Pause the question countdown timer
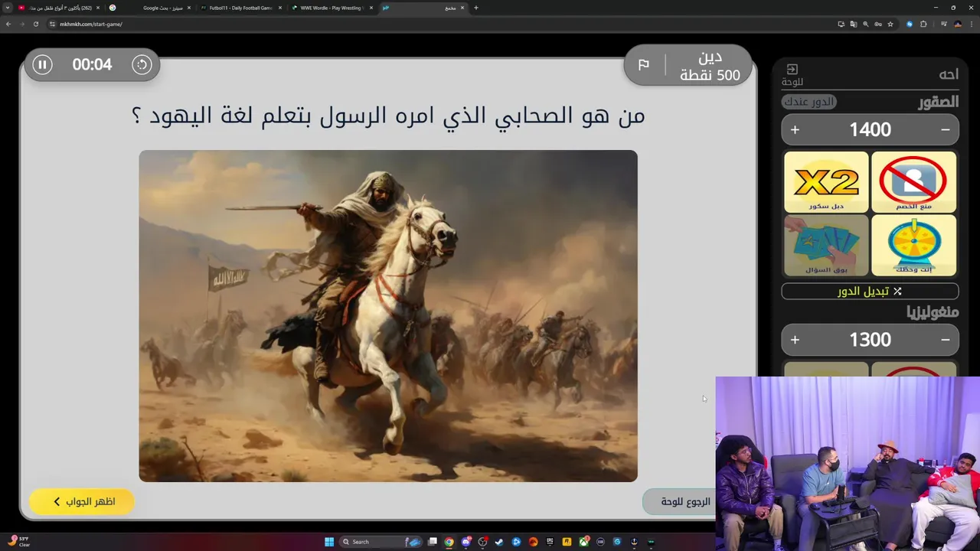This screenshot has width=980, height=551. (43, 65)
